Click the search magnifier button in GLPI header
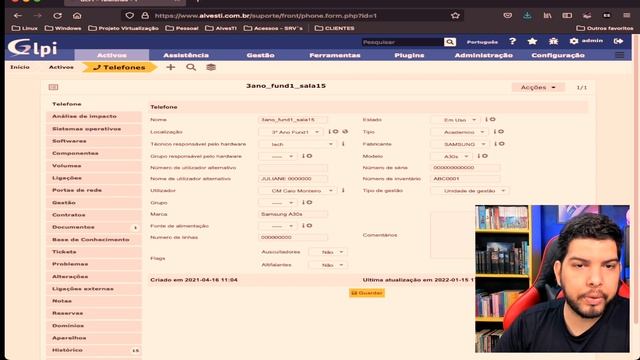 pos(450,42)
